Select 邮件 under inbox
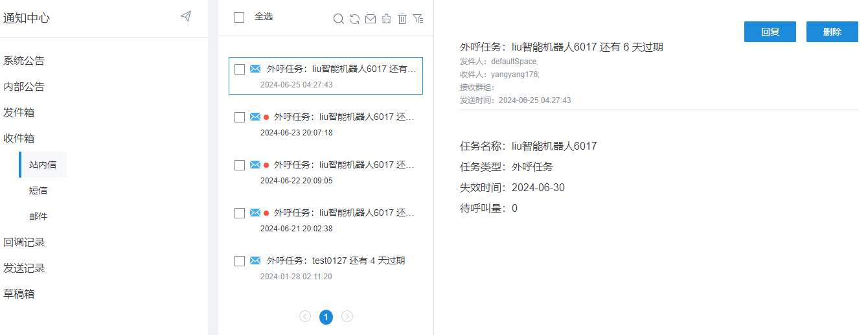Screen dimensions: 868x335 (38, 216)
